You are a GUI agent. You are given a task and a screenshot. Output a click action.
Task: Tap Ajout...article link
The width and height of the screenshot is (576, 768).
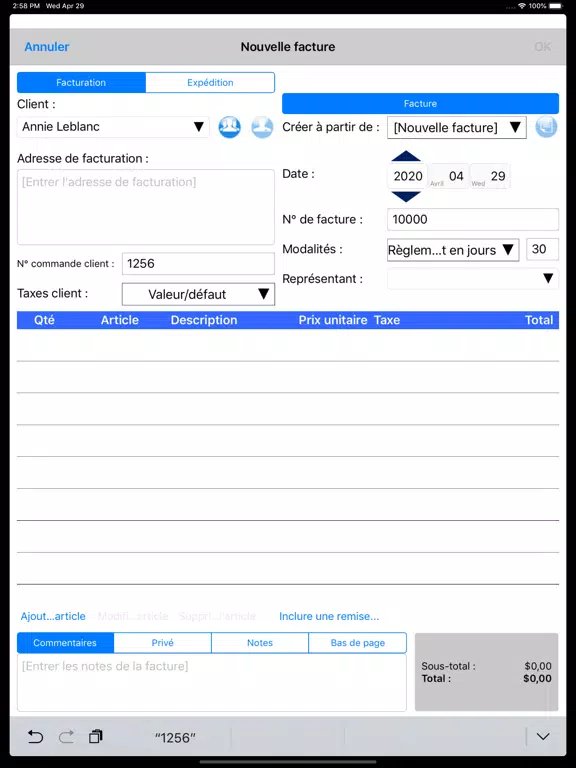tap(53, 616)
